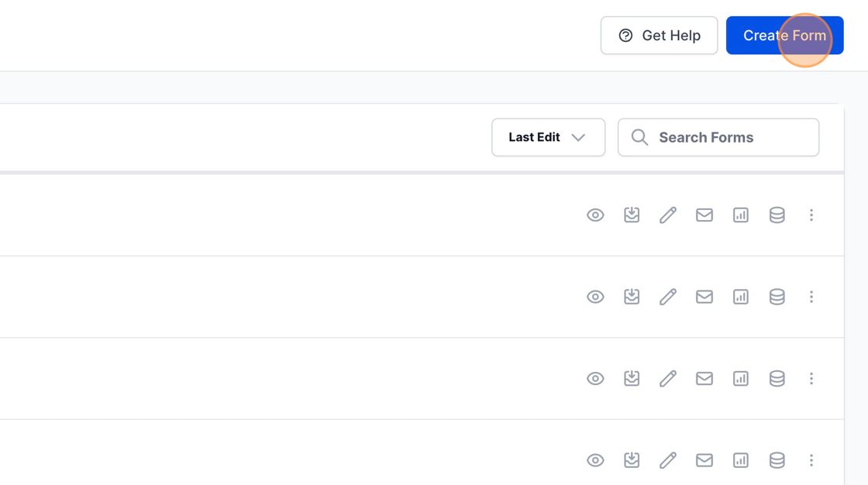Click the question mark icon inside Get Help
The image size is (868, 485).
[x=624, y=35]
